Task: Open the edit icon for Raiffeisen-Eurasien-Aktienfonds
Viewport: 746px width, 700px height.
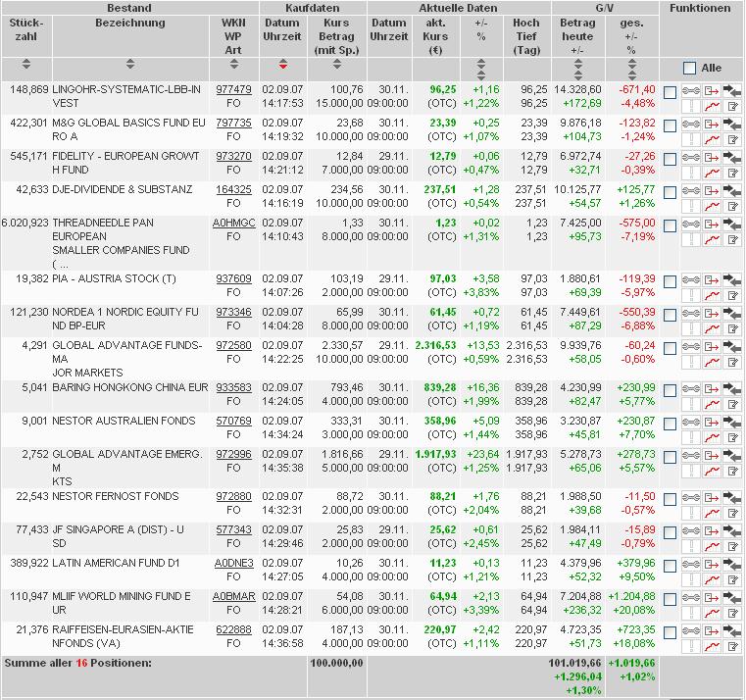Action: tap(732, 646)
